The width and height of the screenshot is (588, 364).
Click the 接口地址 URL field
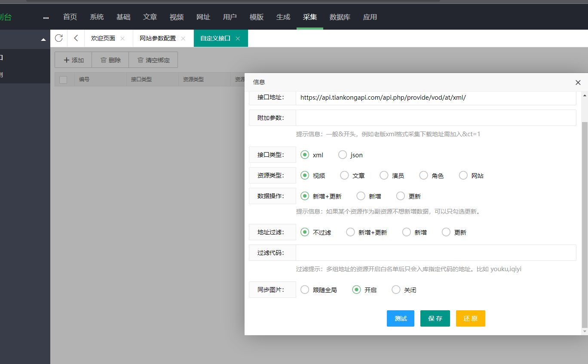[436, 98]
